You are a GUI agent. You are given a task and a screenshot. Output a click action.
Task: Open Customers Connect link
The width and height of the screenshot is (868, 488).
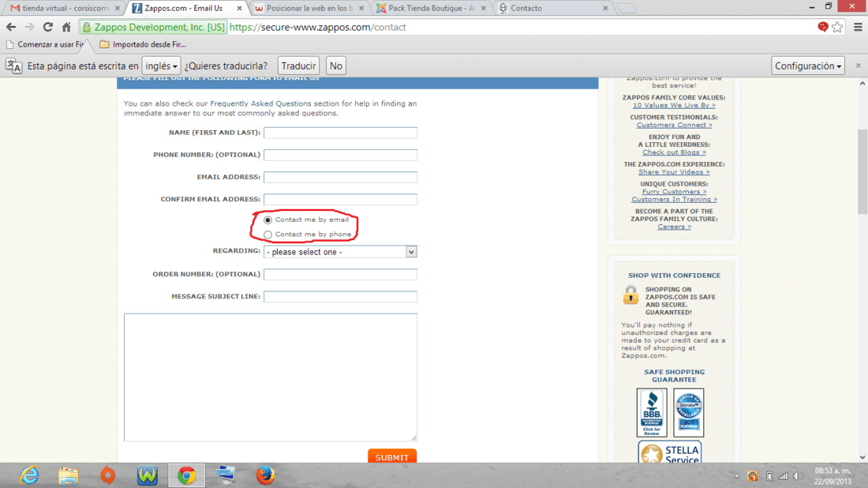[674, 126]
